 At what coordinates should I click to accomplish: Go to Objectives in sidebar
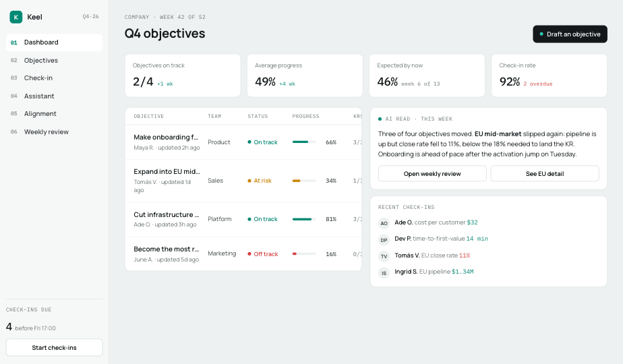(x=54, y=61)
